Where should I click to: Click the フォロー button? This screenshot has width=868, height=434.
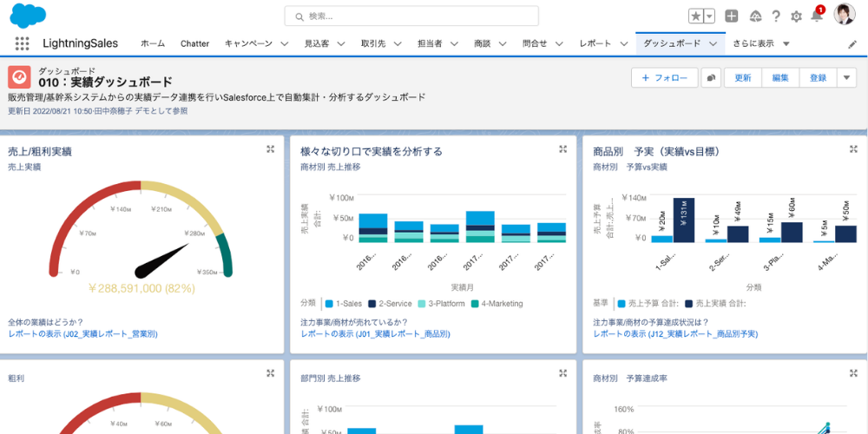[x=664, y=78]
